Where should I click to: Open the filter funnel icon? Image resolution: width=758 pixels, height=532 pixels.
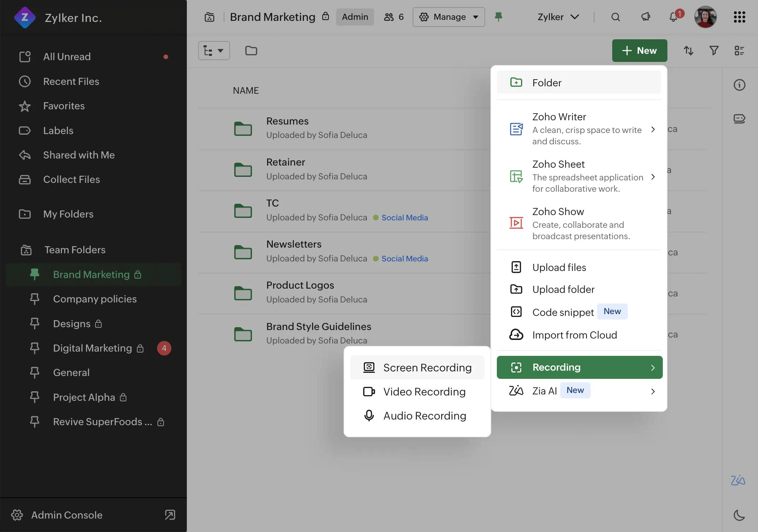[x=714, y=51]
